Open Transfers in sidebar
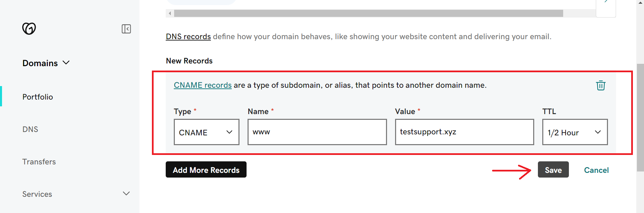The width and height of the screenshot is (644, 213). click(39, 162)
